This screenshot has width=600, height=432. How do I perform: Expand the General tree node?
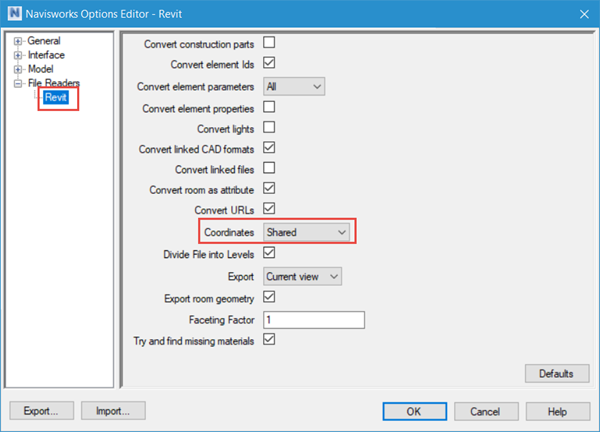coord(18,41)
